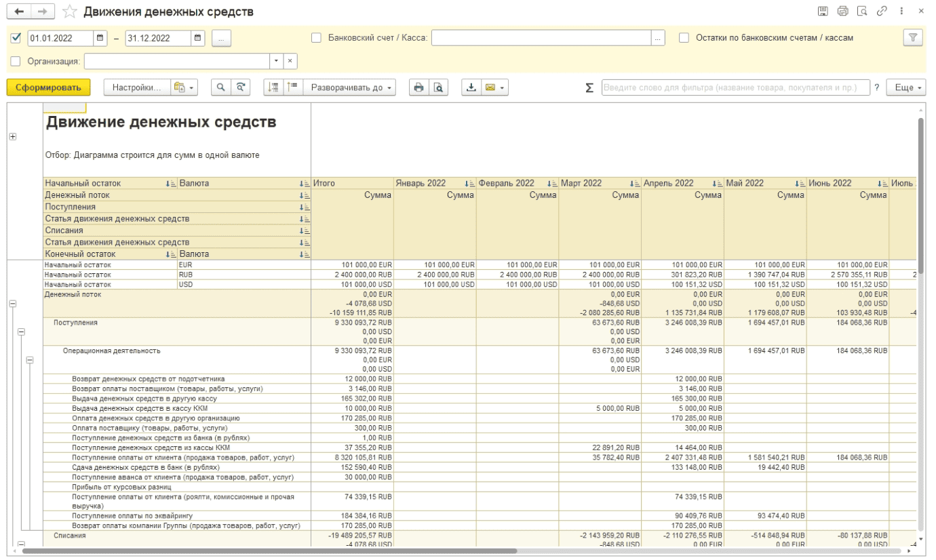Enable the Организация checkbox
The width and height of the screenshot is (936, 560).
16,61
